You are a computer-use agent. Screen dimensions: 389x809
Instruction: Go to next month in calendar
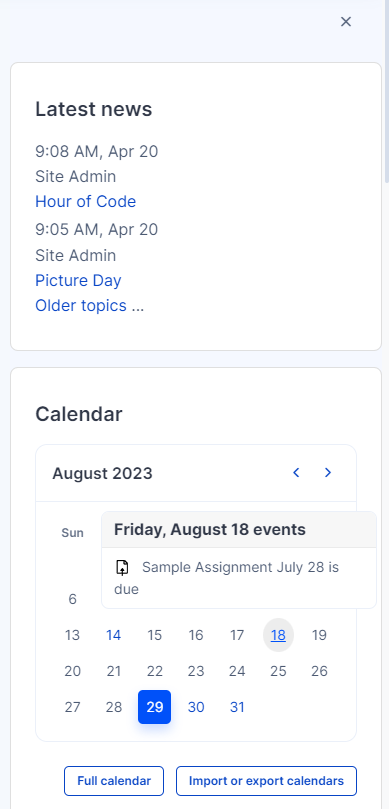(x=328, y=473)
